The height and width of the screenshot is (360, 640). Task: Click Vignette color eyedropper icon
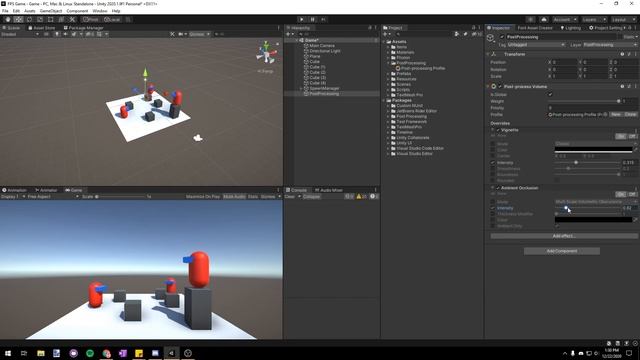635,150
